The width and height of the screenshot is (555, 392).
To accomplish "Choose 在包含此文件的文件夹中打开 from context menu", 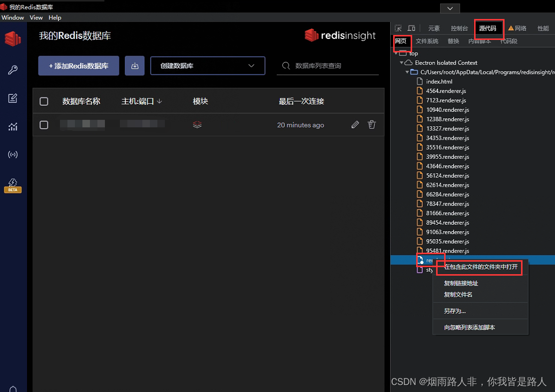I will coord(480,267).
